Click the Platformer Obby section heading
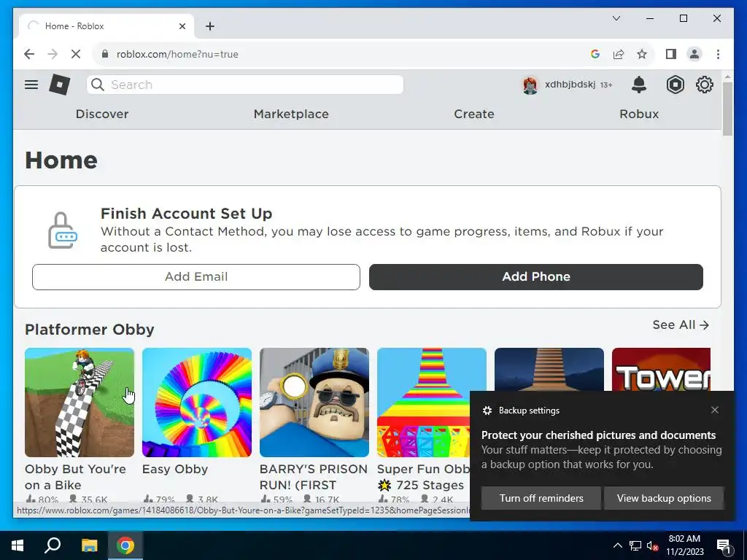The height and width of the screenshot is (560, 747). pyautogui.click(x=90, y=330)
